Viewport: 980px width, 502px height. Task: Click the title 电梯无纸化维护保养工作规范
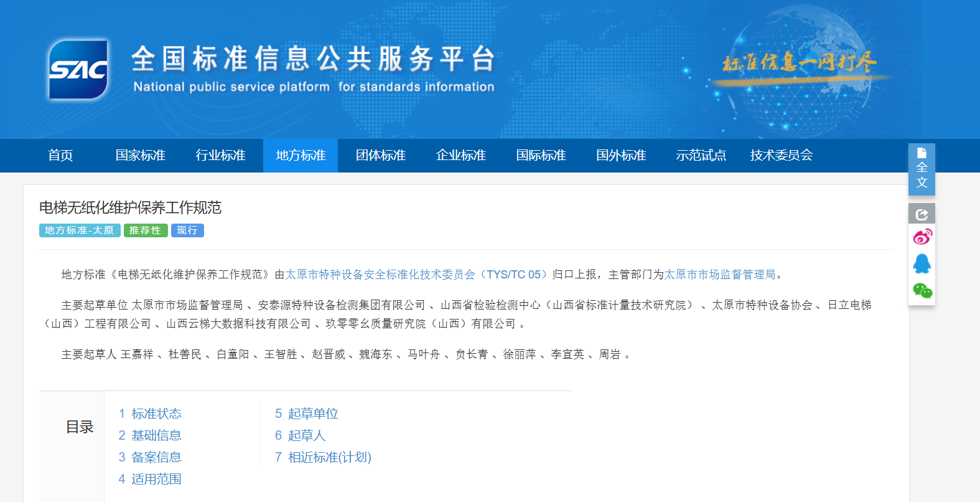point(130,207)
